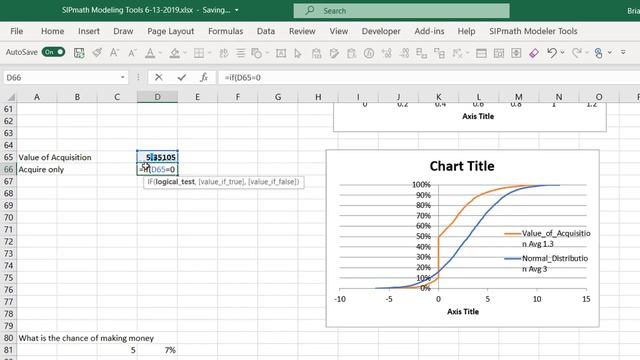The width and height of the screenshot is (640, 360).
Task: Open the SIPmath Modeler Tools tab
Action: pyautogui.click(x=533, y=31)
